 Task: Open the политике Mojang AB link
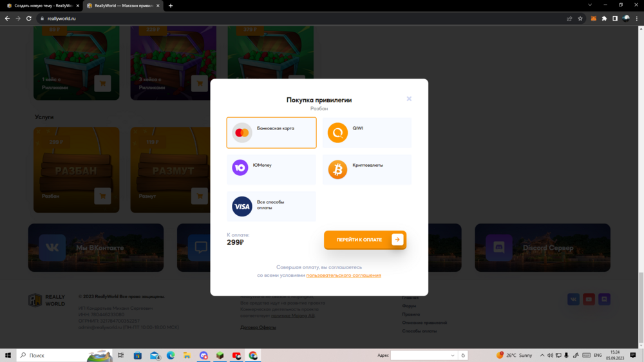coord(292,316)
